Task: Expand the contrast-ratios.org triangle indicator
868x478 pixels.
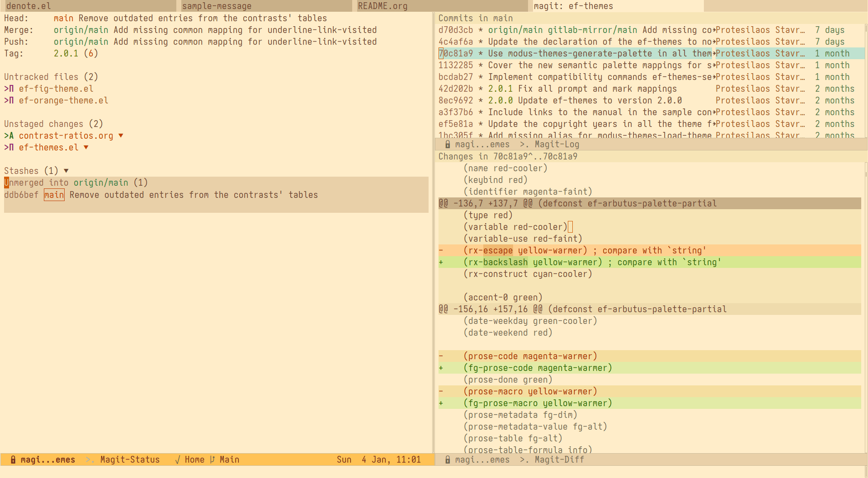Action: click(121, 136)
